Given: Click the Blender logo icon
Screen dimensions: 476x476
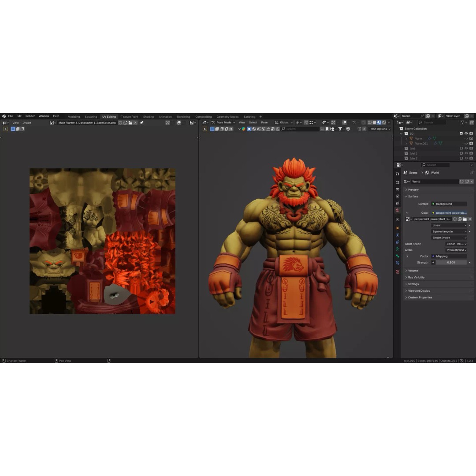Looking at the screenshot, I should [4, 116].
